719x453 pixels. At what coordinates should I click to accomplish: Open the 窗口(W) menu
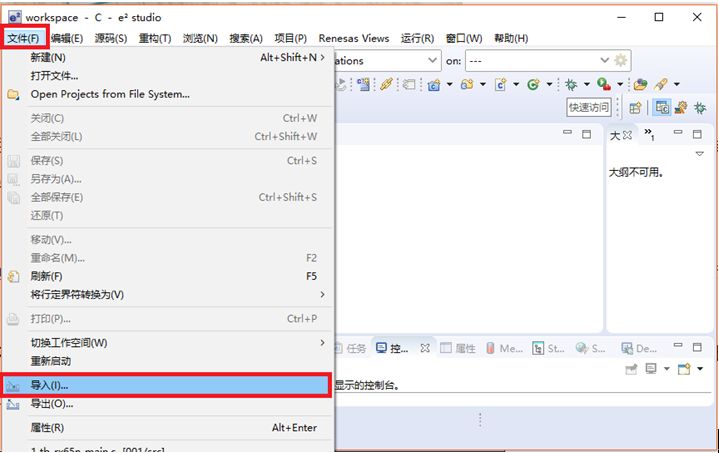pos(464,38)
